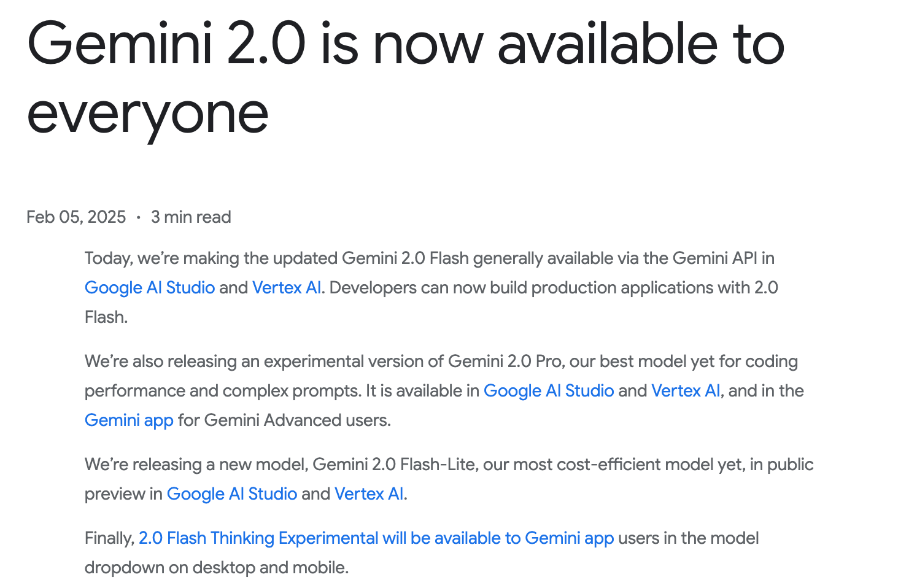Image resolution: width=917 pixels, height=588 pixels.
Task: Follow Vertex AI link in Gemini 2.0 Pro paragraph
Action: pyautogui.click(x=686, y=391)
